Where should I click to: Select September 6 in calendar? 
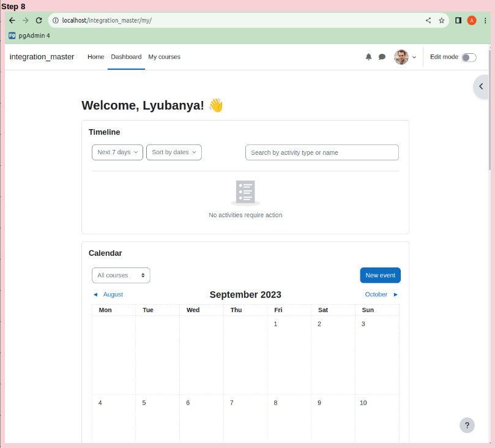188,403
